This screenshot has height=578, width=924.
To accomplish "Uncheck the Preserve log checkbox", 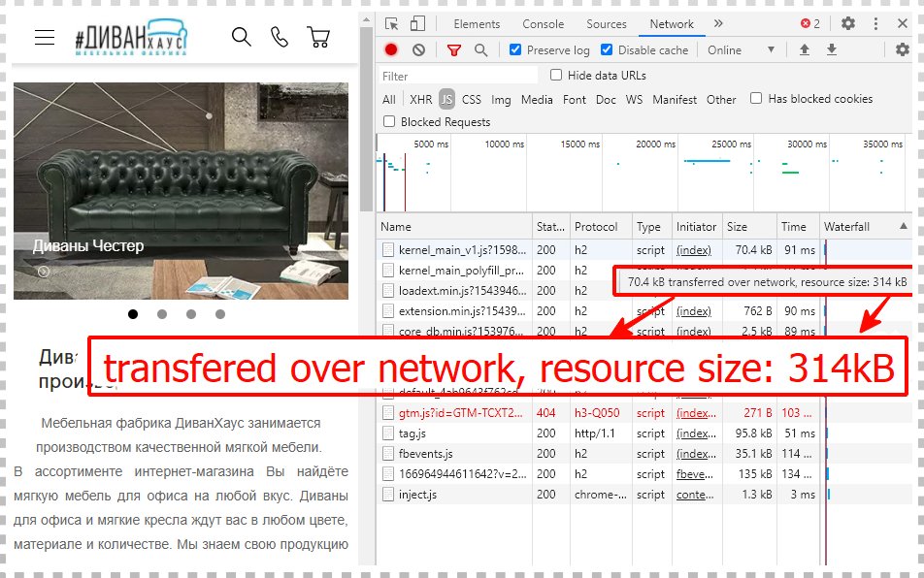I will (515, 50).
